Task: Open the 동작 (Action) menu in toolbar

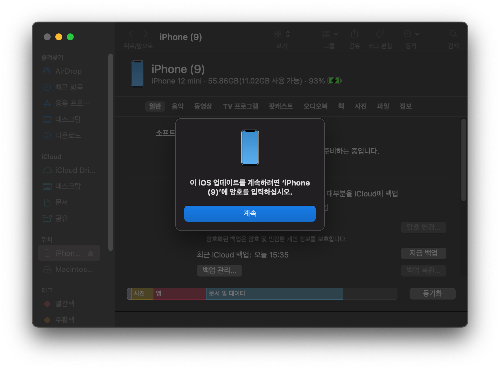Action: [411, 34]
